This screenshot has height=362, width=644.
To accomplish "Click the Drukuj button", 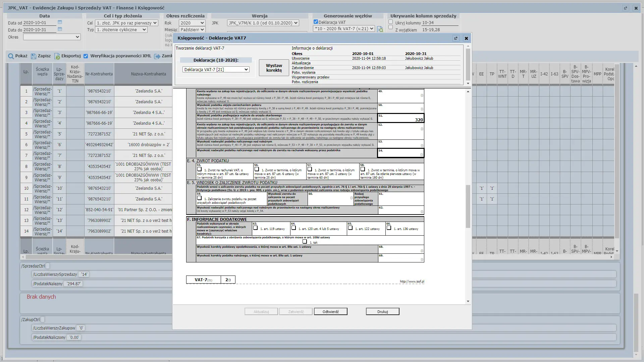I will point(382,312).
